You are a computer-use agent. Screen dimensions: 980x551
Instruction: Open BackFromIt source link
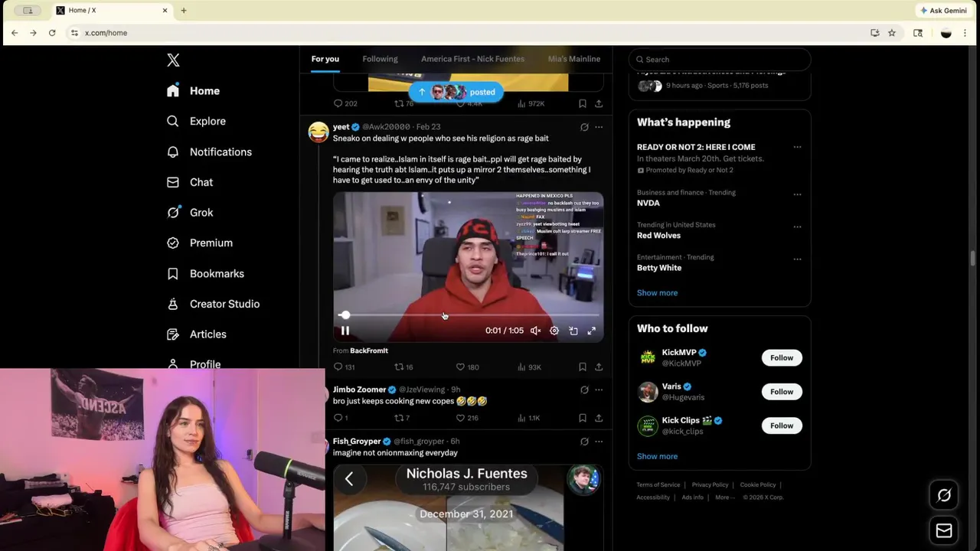pyautogui.click(x=369, y=350)
